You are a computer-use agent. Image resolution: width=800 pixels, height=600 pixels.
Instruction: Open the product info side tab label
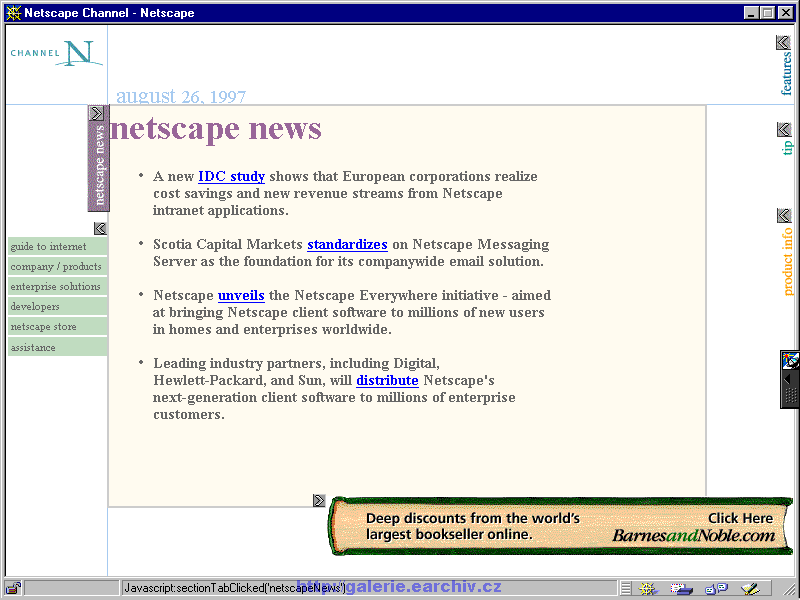click(788, 262)
